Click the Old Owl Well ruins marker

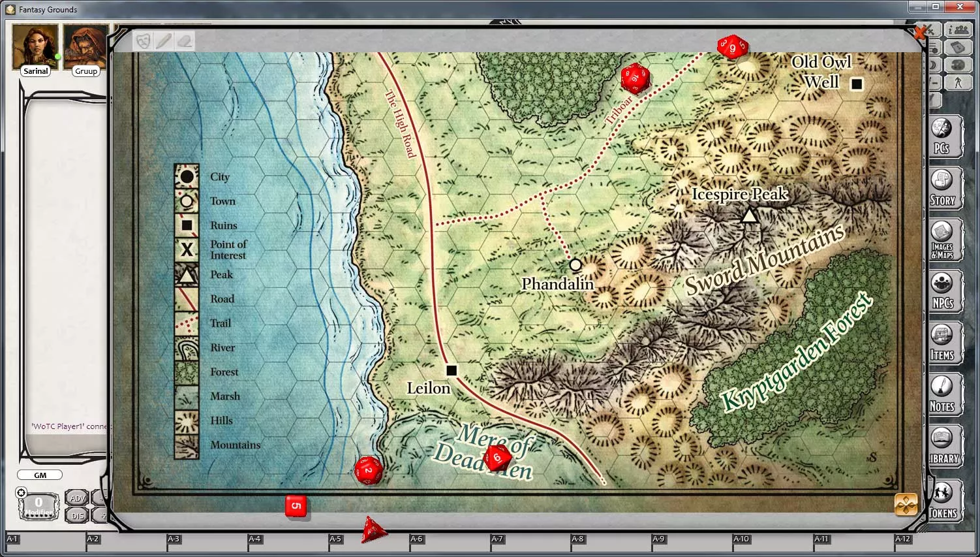pyautogui.click(x=857, y=84)
